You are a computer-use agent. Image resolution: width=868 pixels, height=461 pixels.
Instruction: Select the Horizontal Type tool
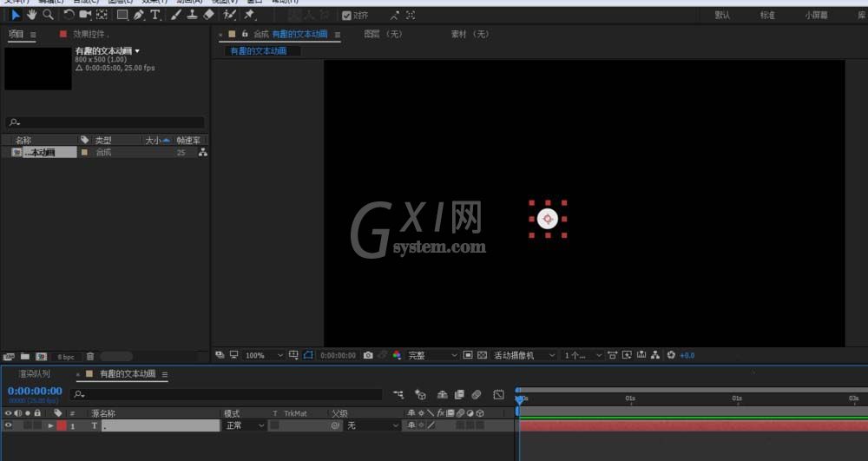[x=155, y=15]
